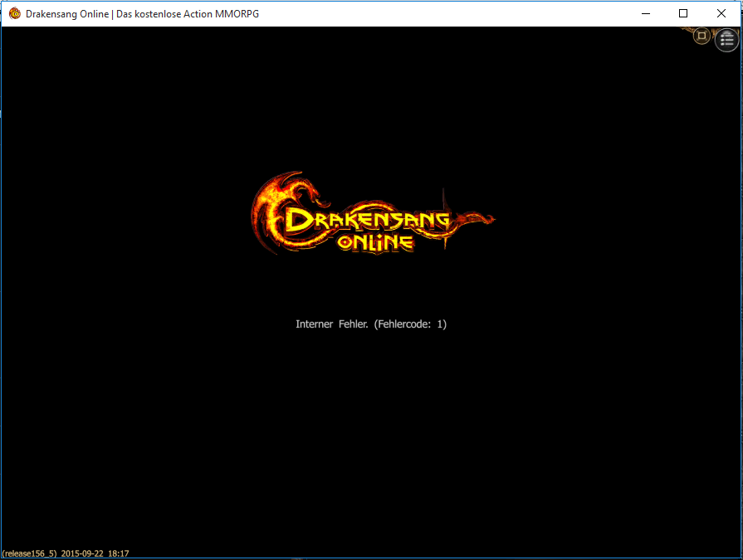The image size is (743, 560).
Task: Close the Drakensang Online window
Action: click(721, 14)
